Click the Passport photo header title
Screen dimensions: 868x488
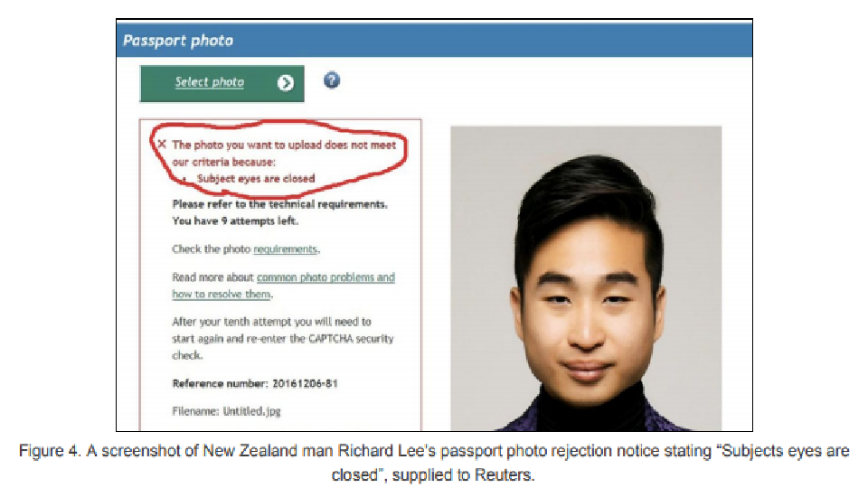pos(178,41)
